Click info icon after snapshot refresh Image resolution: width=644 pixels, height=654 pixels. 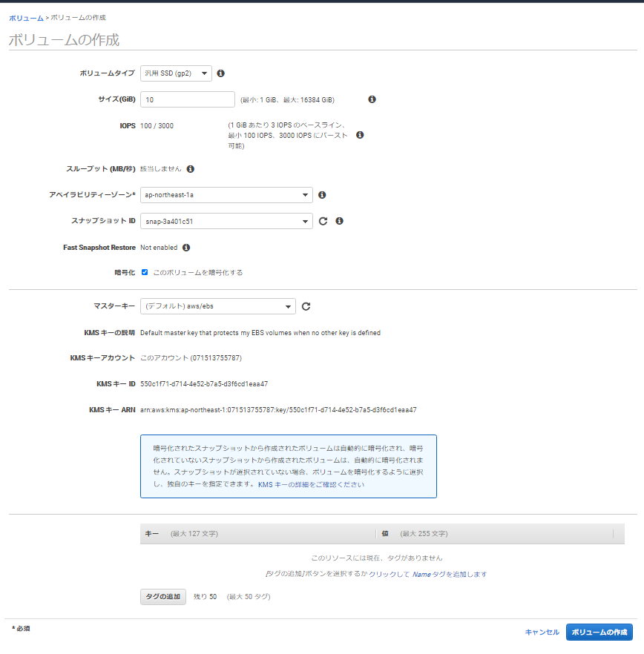click(x=339, y=221)
